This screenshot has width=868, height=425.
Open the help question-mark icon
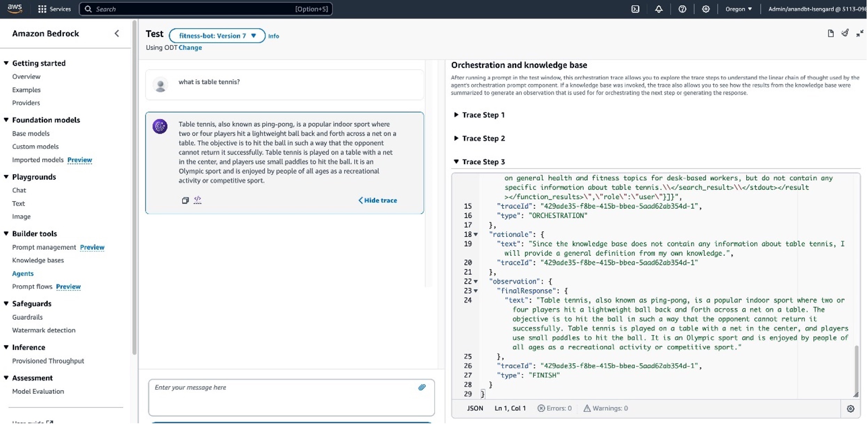click(x=682, y=9)
